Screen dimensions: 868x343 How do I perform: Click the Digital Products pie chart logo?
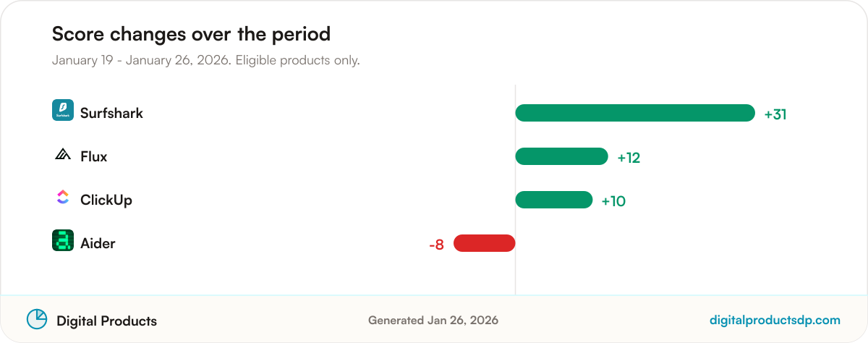[x=37, y=319]
